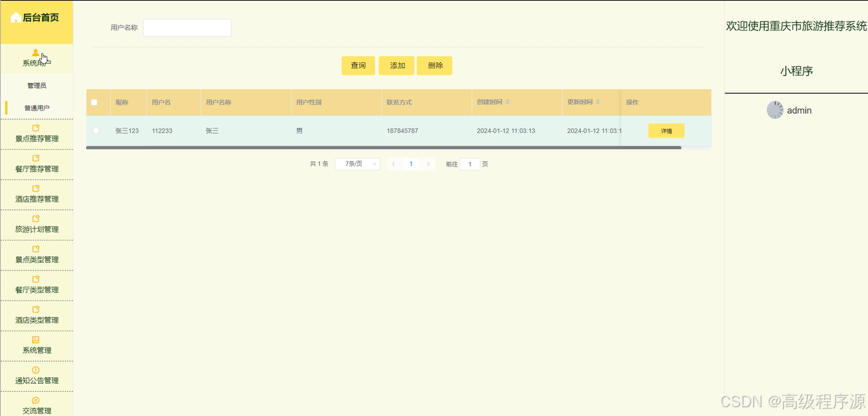Go to next page arrow
This screenshot has height=416, width=868.
pyautogui.click(x=428, y=164)
